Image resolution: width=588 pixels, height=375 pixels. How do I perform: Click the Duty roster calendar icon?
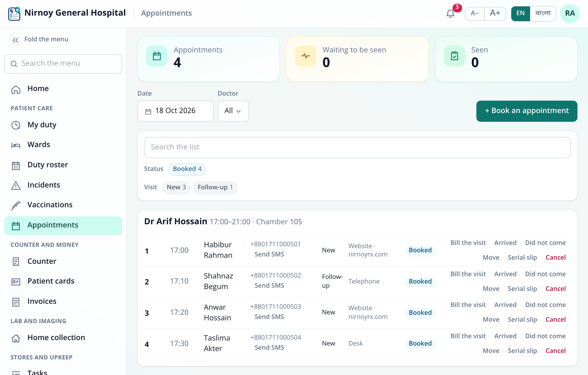tap(16, 165)
